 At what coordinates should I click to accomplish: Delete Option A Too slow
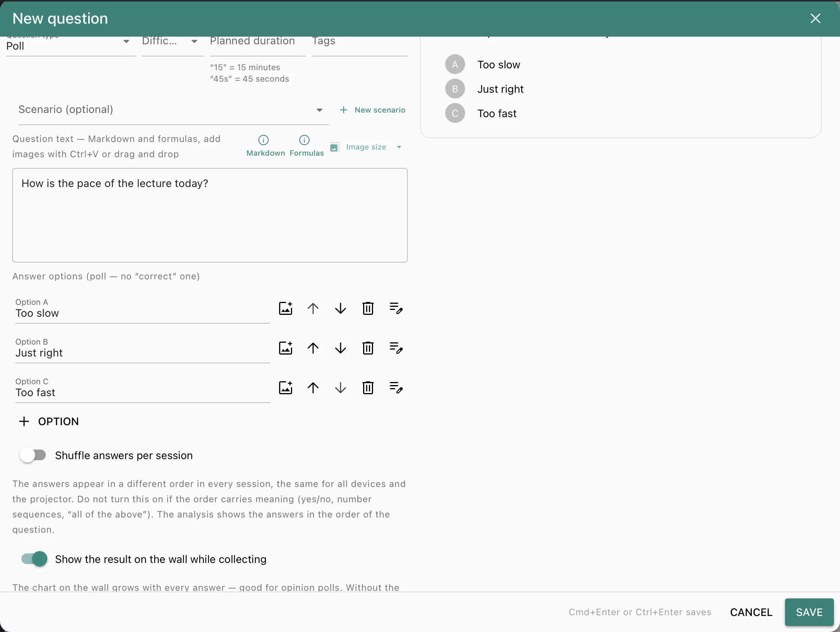[368, 308]
